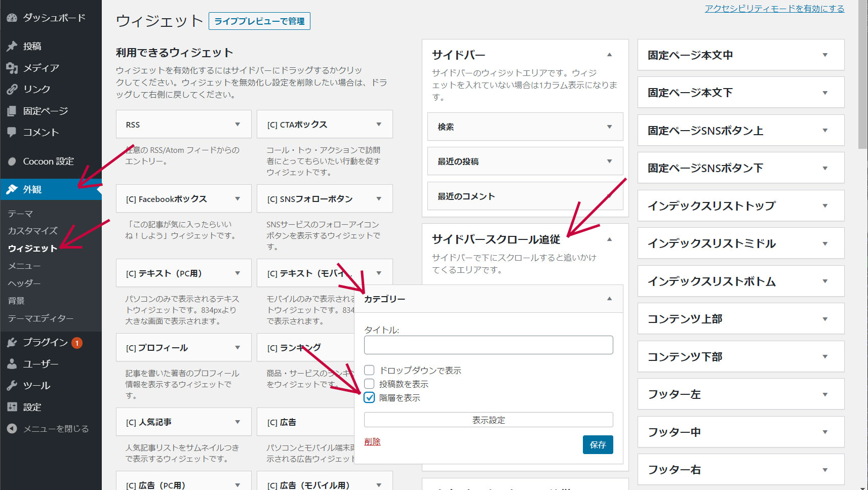Open the ツール wrench icon
The height and width of the screenshot is (490, 868).
click(x=12, y=386)
